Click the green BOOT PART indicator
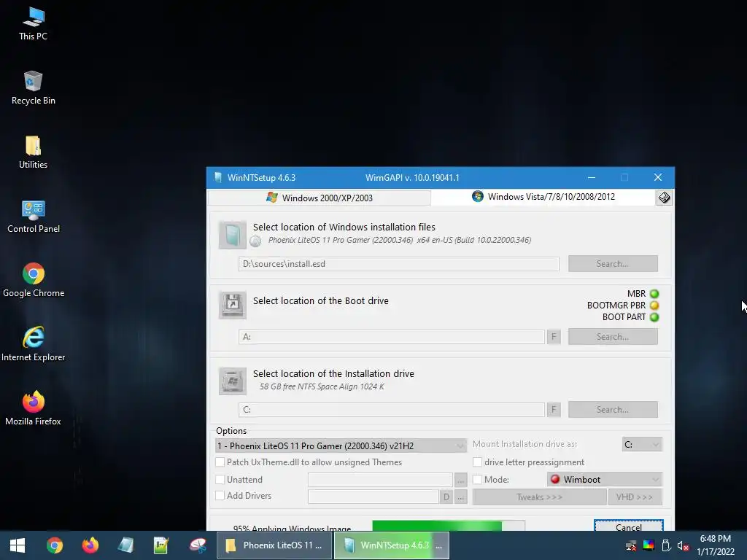This screenshot has height=560, width=747. [654, 317]
